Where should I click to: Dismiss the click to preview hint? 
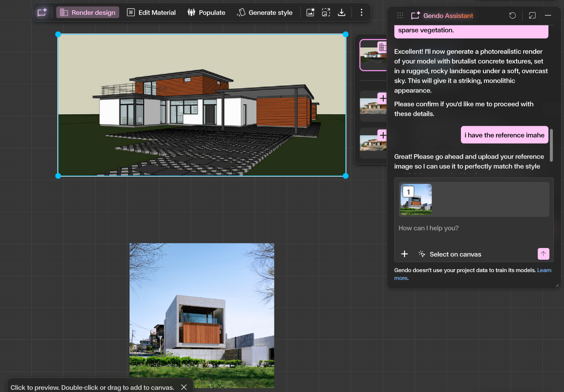click(184, 387)
